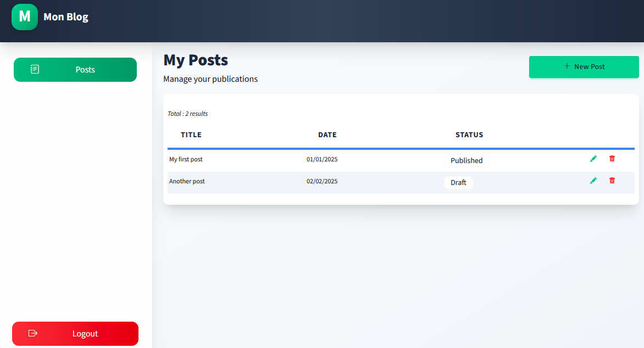
Task: Select the Published status badge
Action: coord(467,161)
